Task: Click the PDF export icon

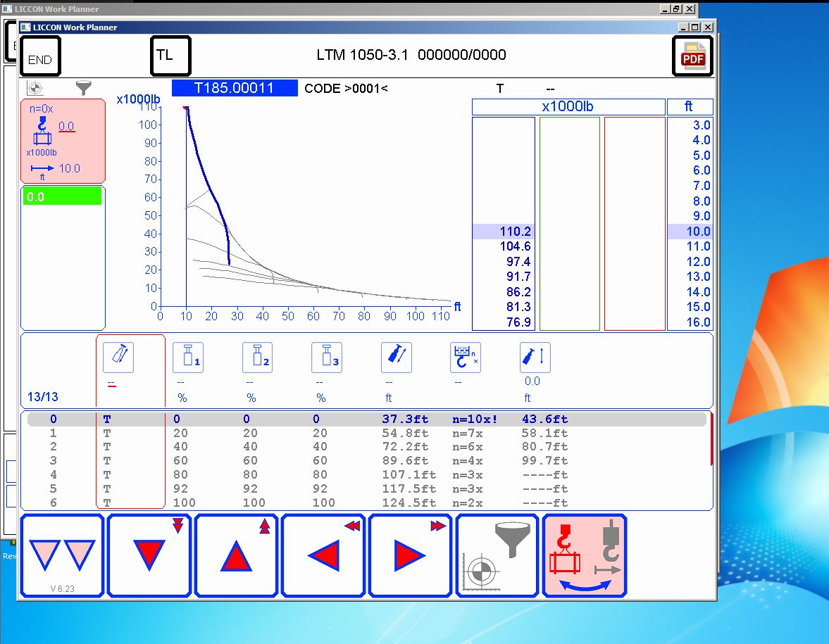Action: click(692, 56)
